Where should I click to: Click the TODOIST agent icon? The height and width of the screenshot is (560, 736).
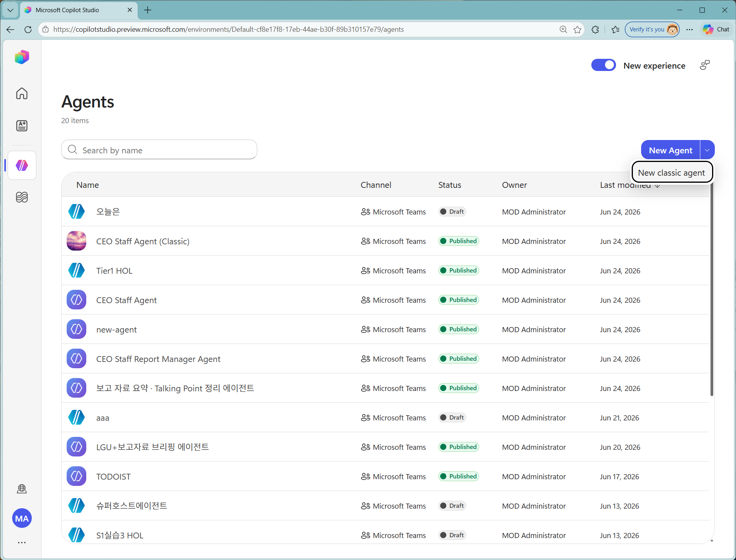tap(76, 476)
